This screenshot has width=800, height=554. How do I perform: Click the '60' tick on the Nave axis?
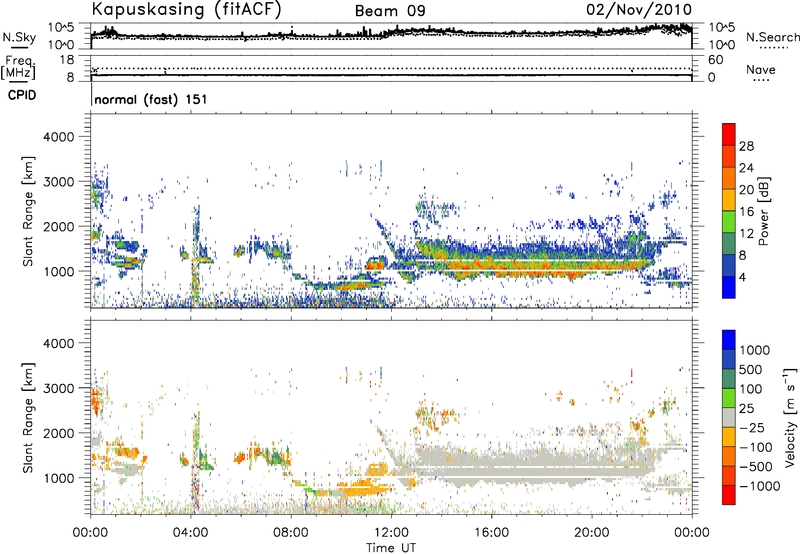[715, 60]
